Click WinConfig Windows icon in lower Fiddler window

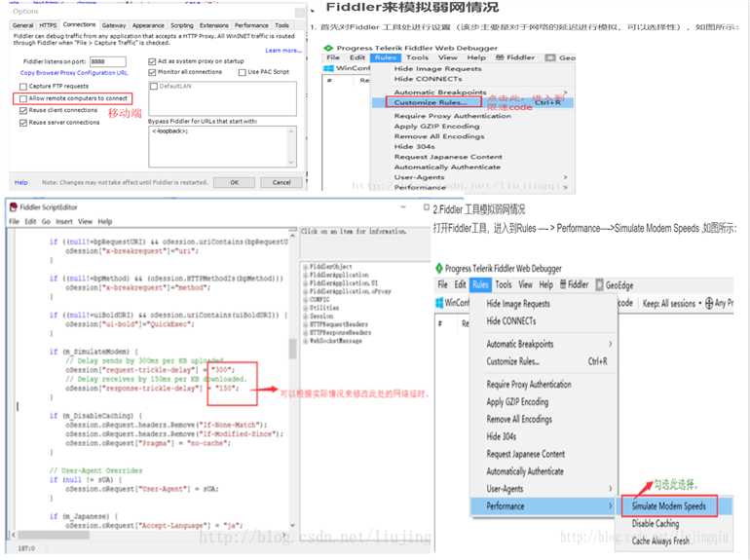tap(439, 303)
